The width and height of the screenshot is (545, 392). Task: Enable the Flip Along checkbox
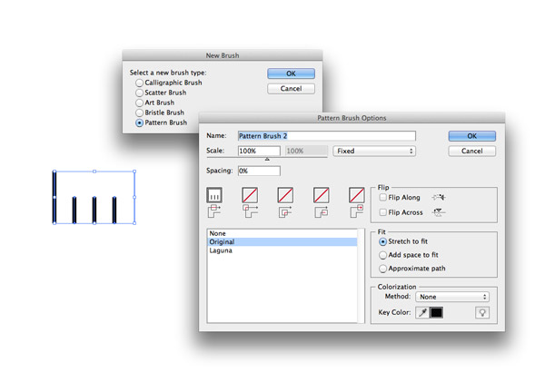tap(383, 198)
